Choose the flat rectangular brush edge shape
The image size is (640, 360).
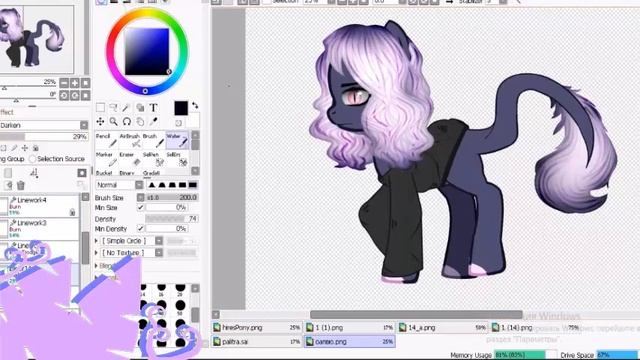click(x=193, y=185)
